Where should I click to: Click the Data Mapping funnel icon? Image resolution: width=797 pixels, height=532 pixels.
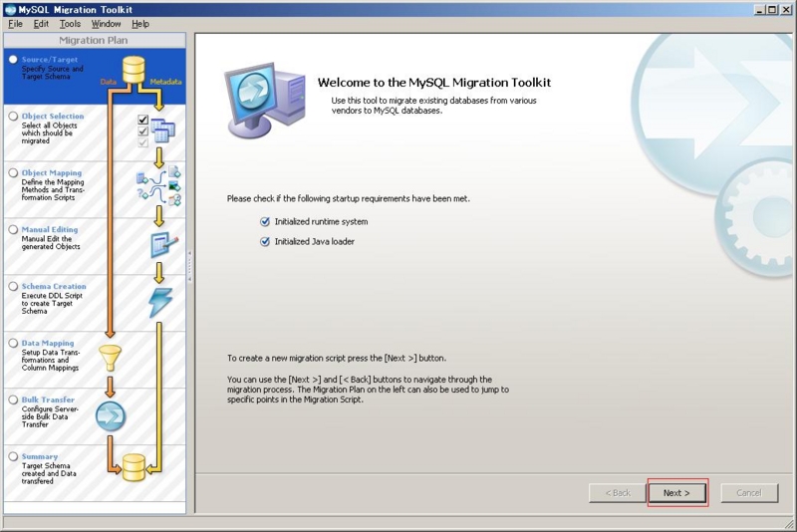(x=110, y=358)
